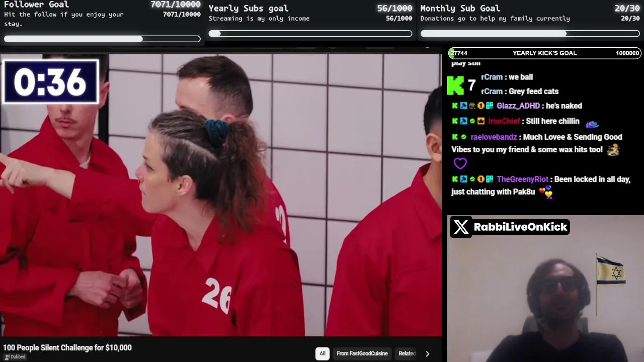Click 'Donations go to help my family currently'
This screenshot has height=362, width=644.
tap(495, 19)
